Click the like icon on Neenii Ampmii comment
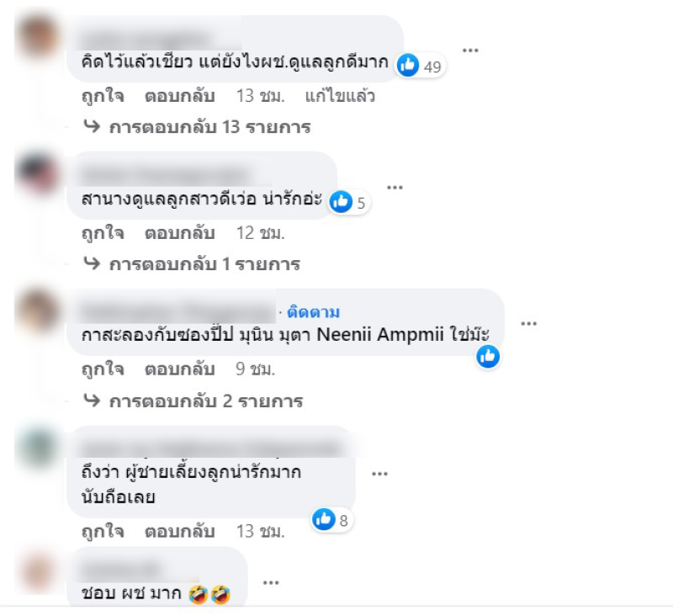Screen dimensions: 673x616 pyautogui.click(x=488, y=356)
